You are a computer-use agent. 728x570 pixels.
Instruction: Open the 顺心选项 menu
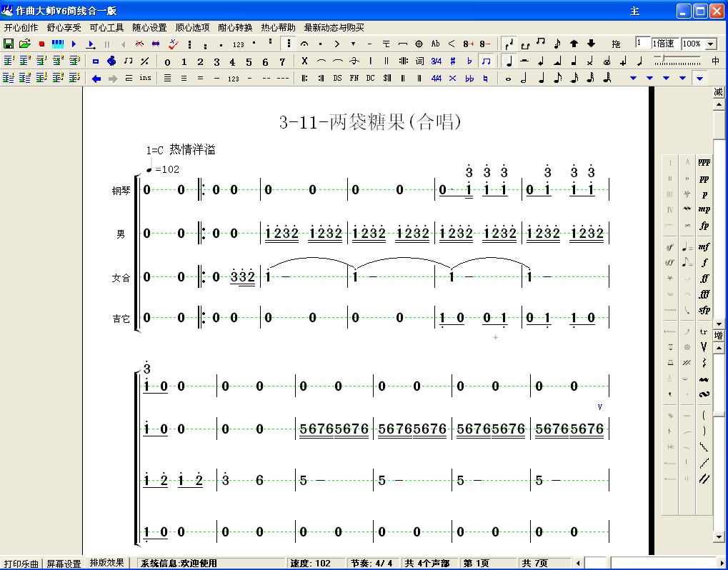pyautogui.click(x=192, y=27)
